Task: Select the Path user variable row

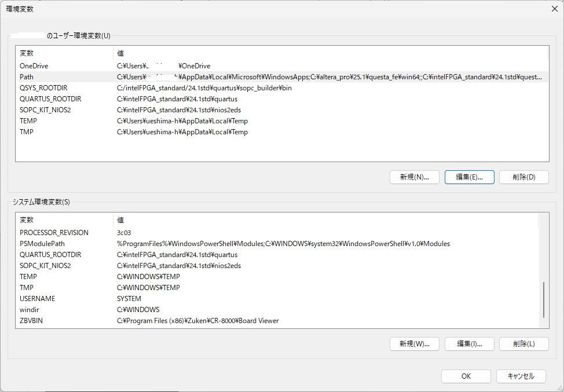Action: [282, 77]
